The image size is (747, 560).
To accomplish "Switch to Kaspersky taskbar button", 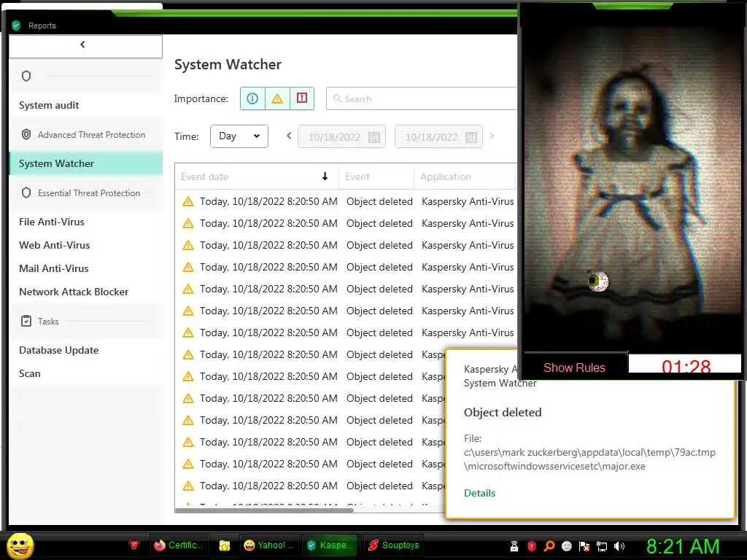I will (x=330, y=545).
